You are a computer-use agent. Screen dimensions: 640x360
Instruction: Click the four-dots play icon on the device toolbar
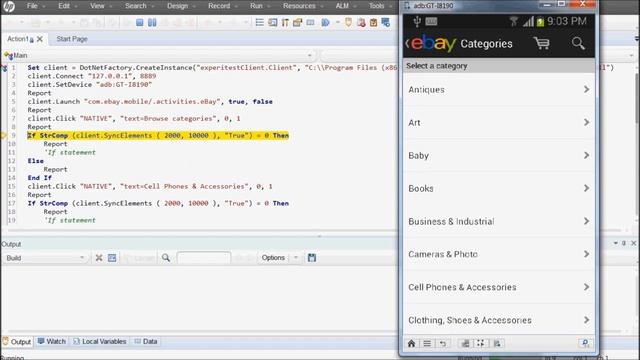click(481, 343)
